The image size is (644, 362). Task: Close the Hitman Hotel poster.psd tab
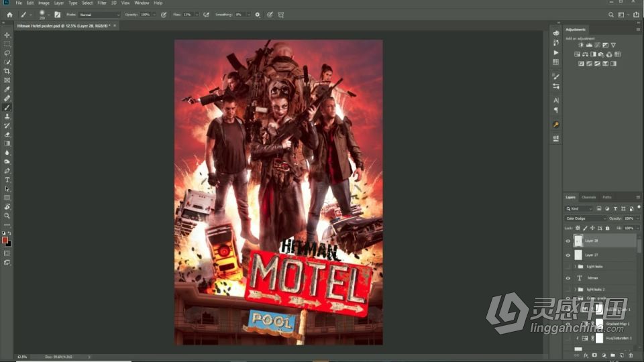115,26
